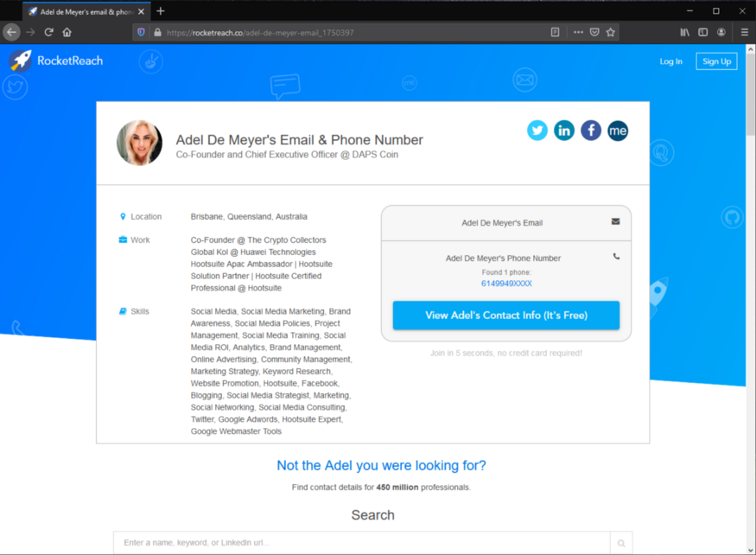
Task: Save page to Pocket
Action: [x=594, y=32]
